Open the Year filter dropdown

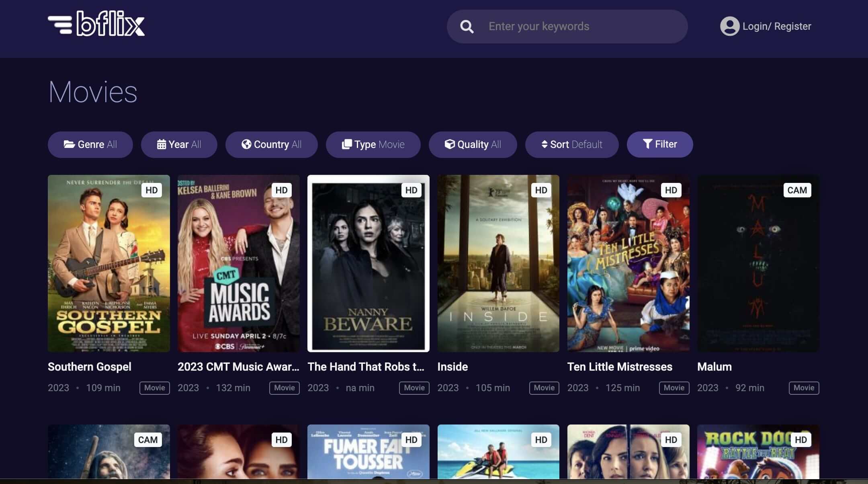(179, 144)
